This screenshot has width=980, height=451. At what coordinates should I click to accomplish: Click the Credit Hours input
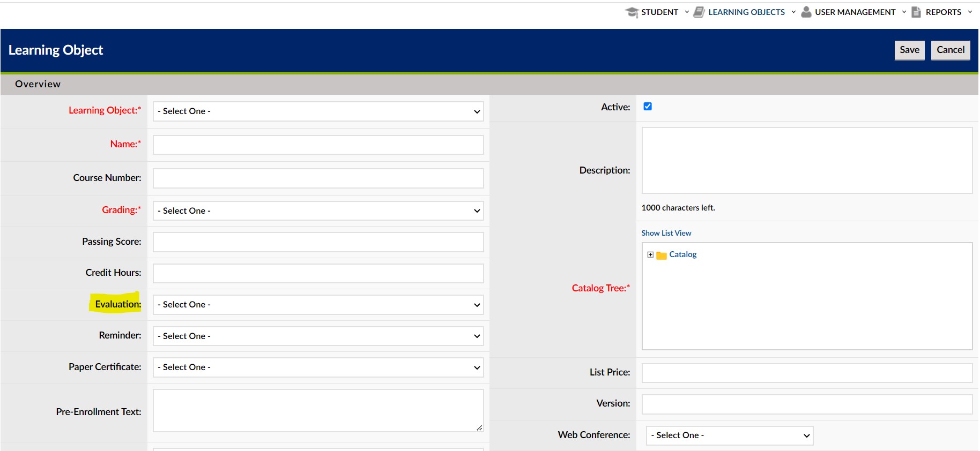318,273
